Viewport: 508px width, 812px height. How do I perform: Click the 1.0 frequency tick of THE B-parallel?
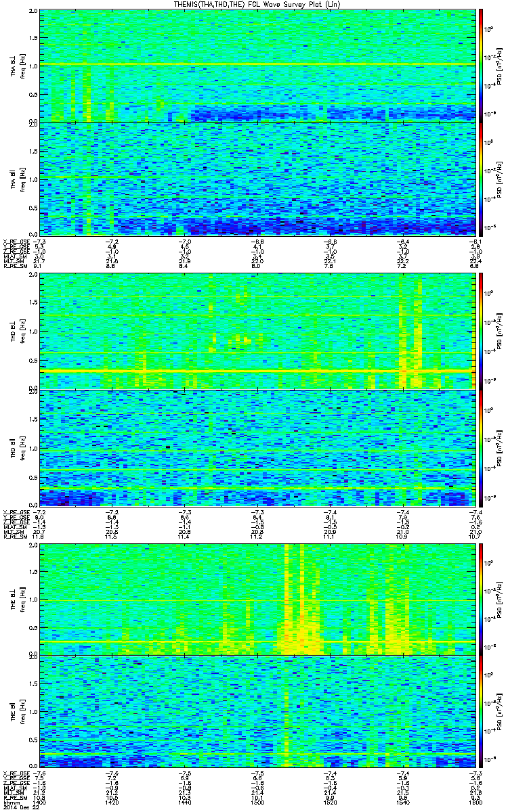pos(33,713)
